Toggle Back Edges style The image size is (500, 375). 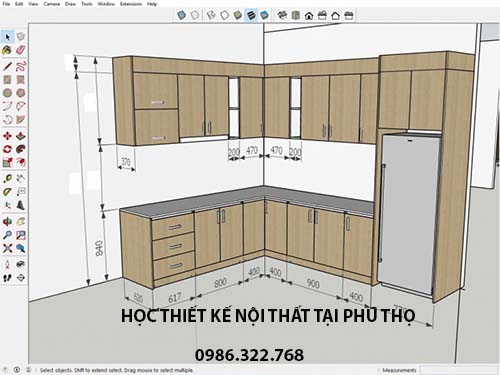pyautogui.click(x=195, y=15)
